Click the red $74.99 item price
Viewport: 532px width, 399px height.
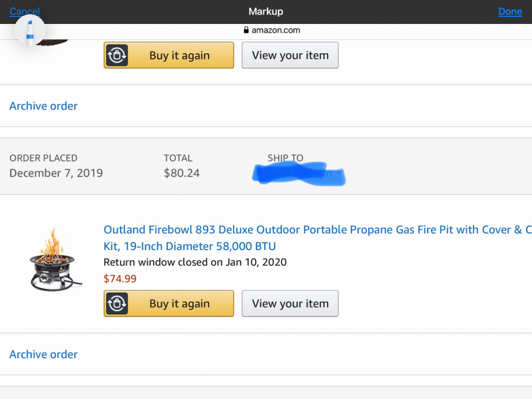click(120, 278)
